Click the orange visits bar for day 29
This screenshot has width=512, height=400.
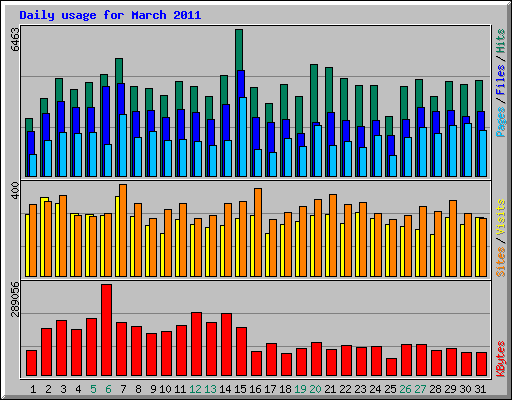click(x=453, y=238)
